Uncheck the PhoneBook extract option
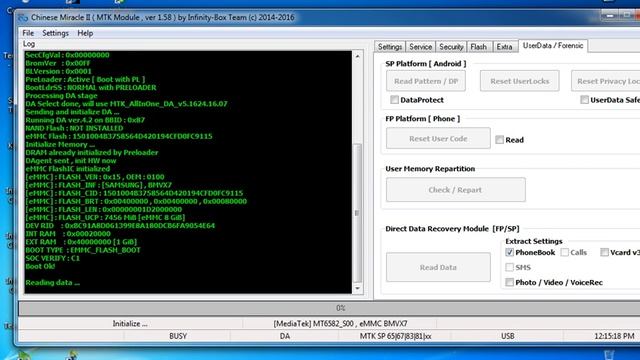640x360 pixels. coord(509,252)
